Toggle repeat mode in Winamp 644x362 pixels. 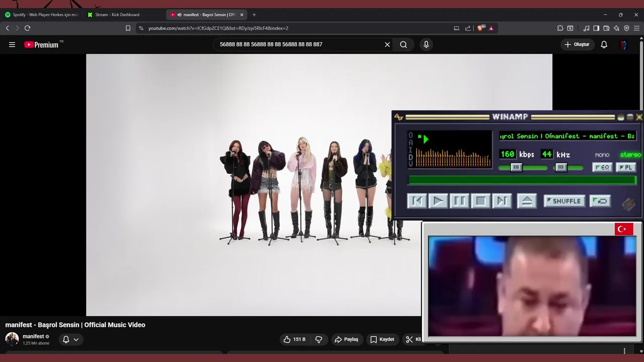coord(600,201)
